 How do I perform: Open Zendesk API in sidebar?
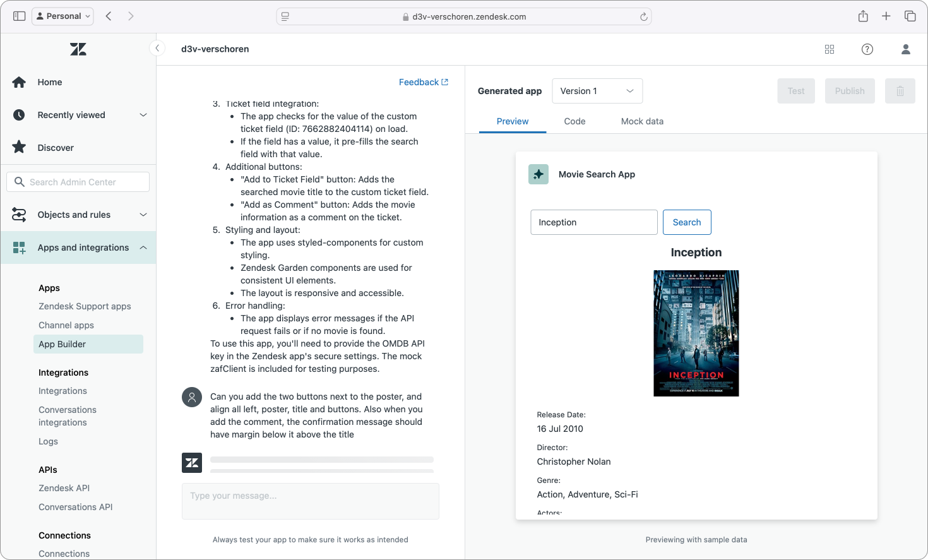click(64, 488)
